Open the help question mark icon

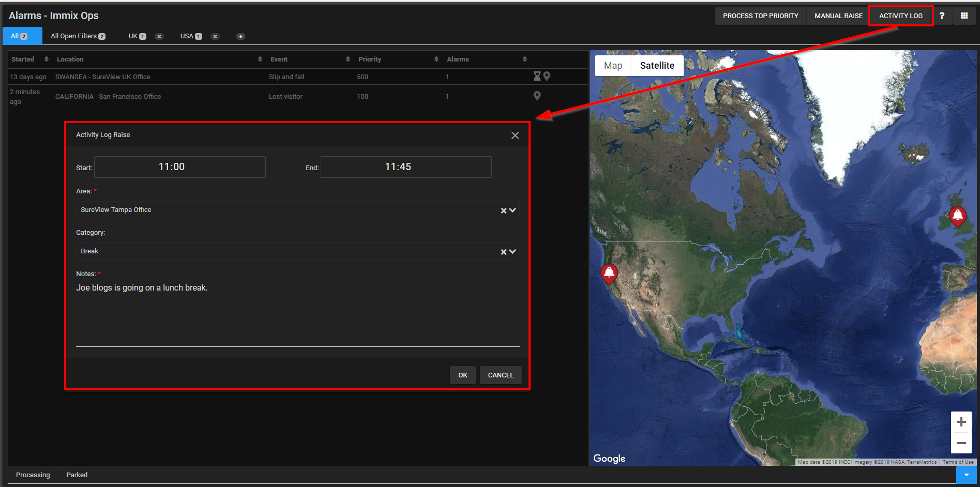click(x=942, y=16)
